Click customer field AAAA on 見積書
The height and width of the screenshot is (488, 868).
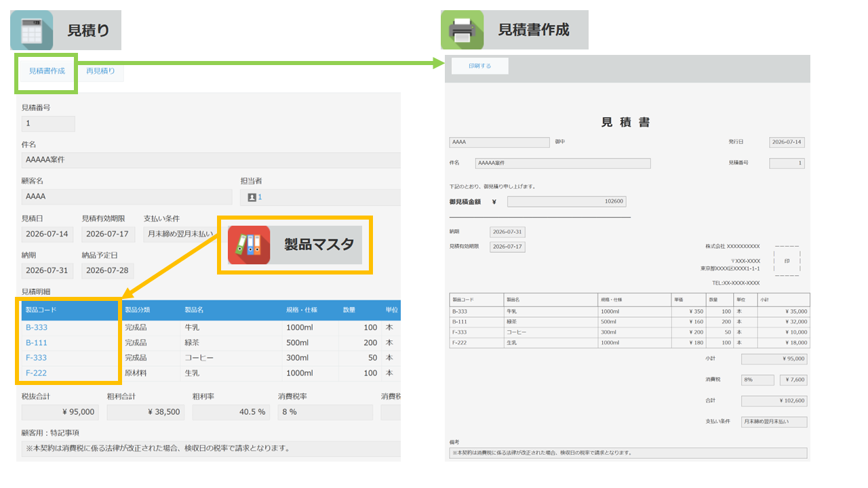point(500,142)
